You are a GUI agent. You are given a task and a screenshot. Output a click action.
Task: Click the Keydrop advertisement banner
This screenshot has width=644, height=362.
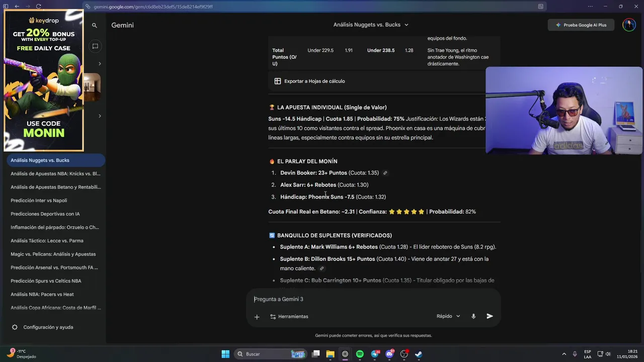pos(44,80)
